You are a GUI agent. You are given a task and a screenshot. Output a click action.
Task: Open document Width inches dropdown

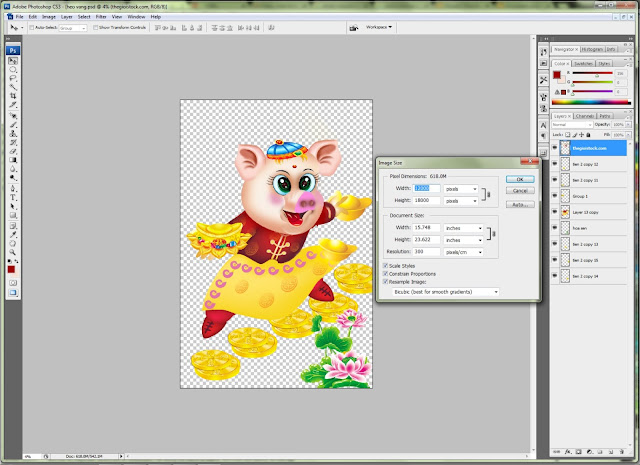(463, 228)
